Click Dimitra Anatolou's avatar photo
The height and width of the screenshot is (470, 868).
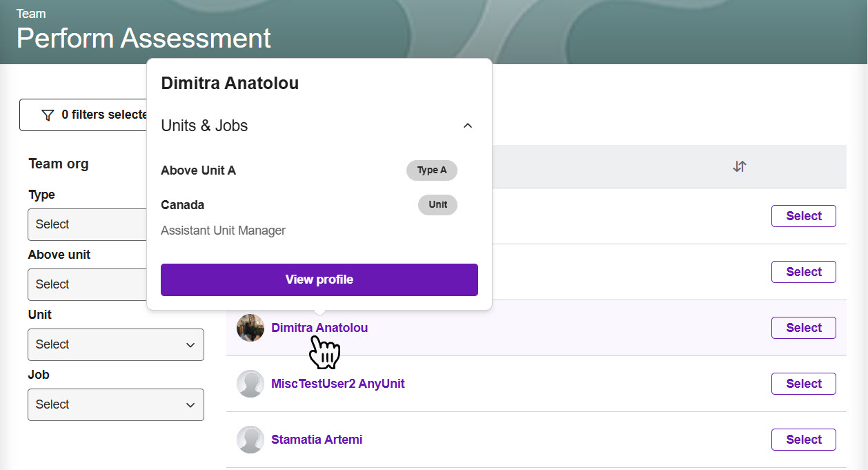(250, 328)
